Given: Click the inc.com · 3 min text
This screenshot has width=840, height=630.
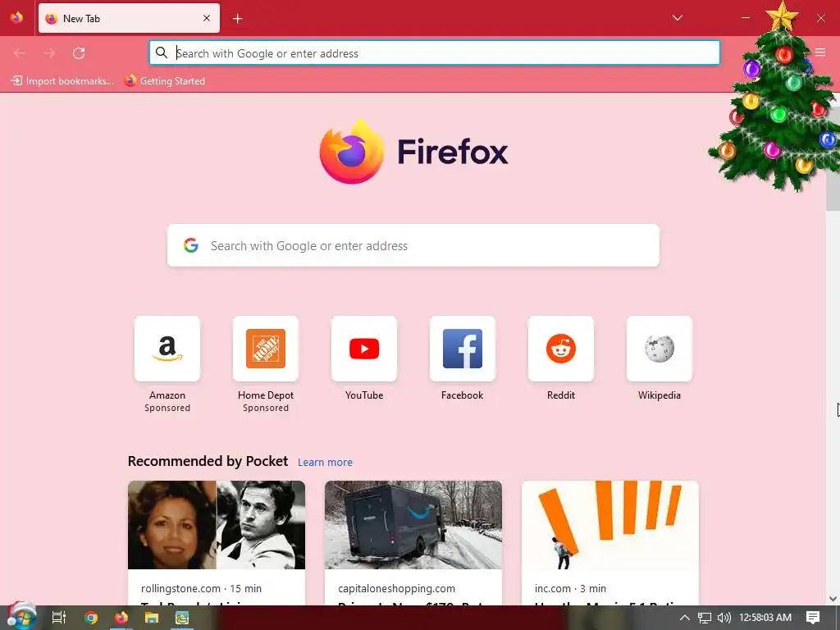Looking at the screenshot, I should [x=571, y=588].
